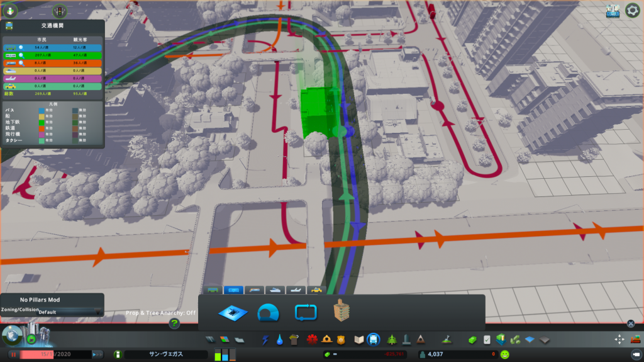The image size is (644, 362).
Task: Click the yellow ship legend color swatch
Action: pyautogui.click(x=41, y=116)
